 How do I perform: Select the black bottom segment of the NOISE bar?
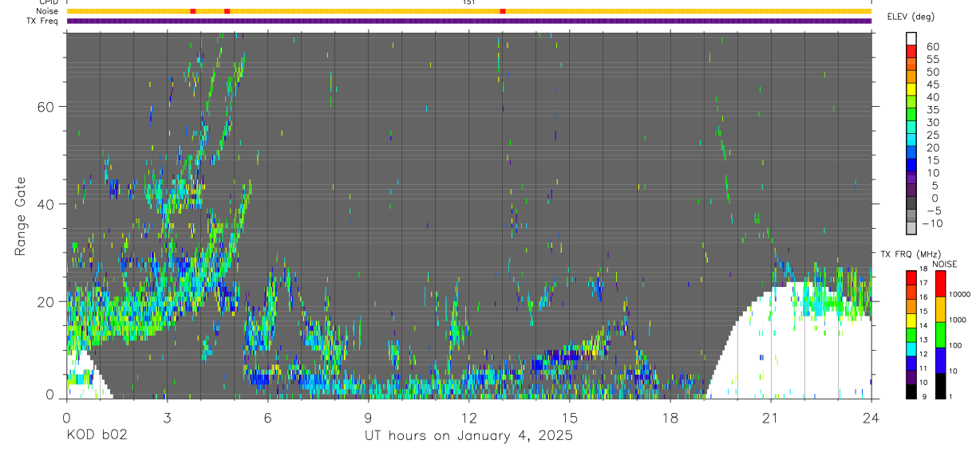[940, 385]
